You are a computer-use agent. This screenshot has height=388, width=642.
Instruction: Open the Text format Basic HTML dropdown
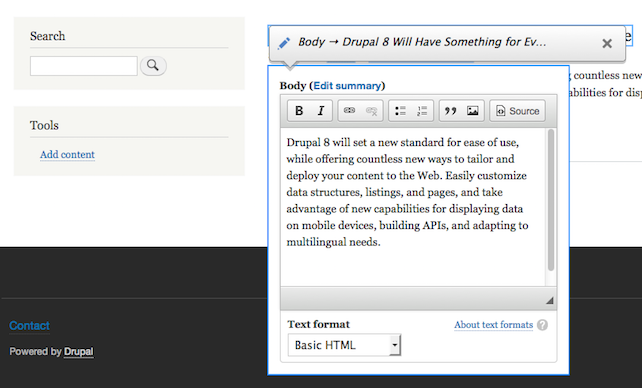pyautogui.click(x=344, y=345)
